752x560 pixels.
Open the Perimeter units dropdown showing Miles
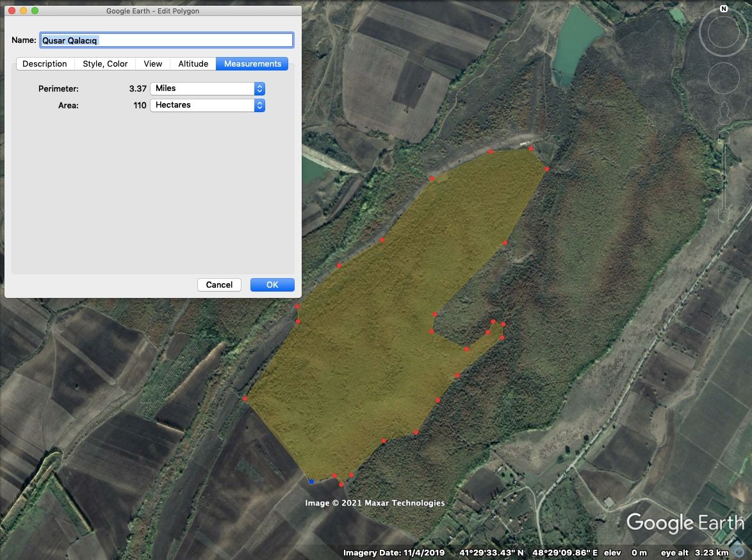pyautogui.click(x=207, y=88)
